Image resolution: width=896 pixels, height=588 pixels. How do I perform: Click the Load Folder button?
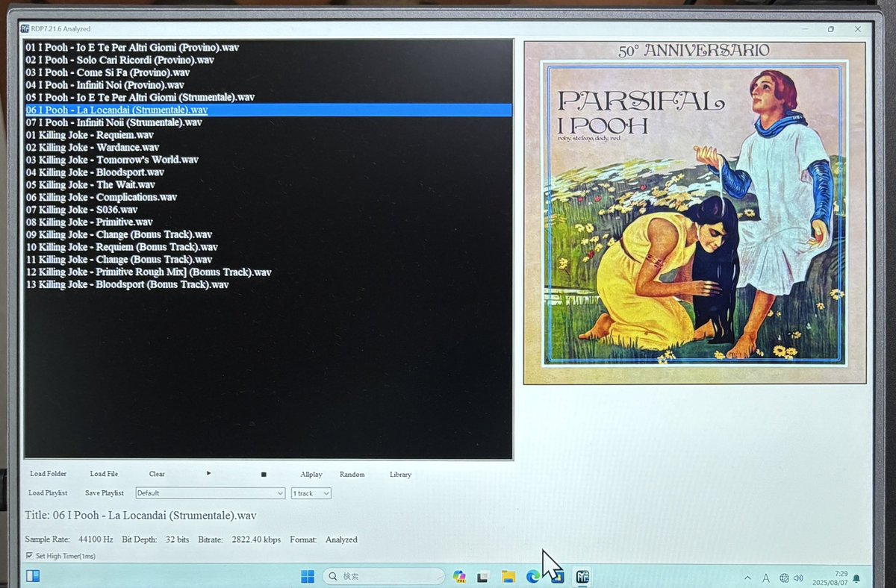click(48, 474)
